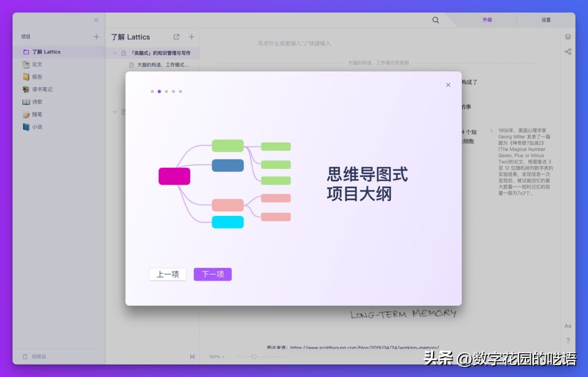
Task: Select the highlighted second page dot
Action: click(x=160, y=91)
